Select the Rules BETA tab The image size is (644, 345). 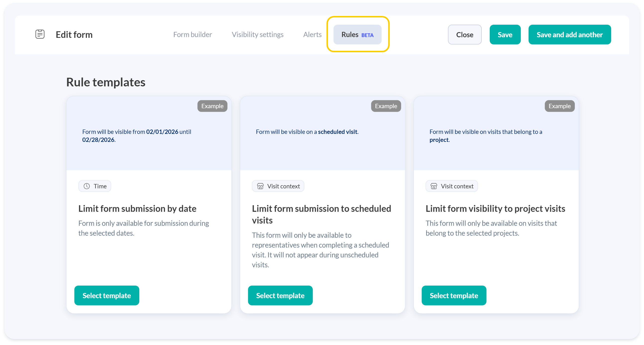357,35
